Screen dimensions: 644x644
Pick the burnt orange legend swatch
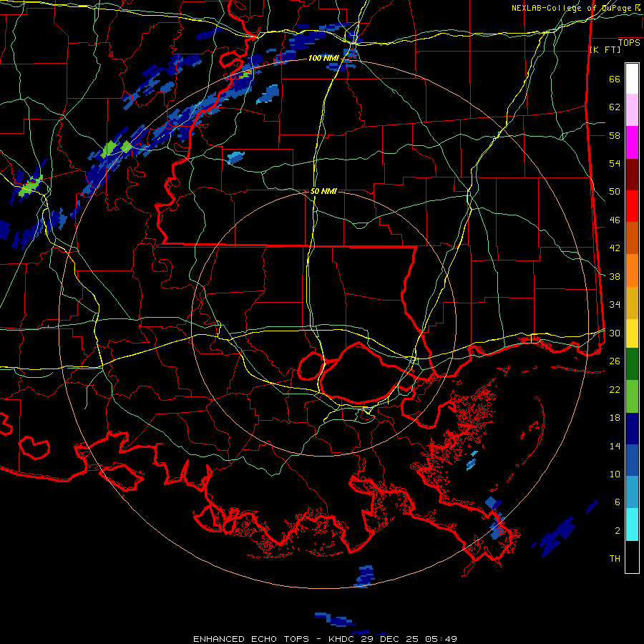pos(632,238)
